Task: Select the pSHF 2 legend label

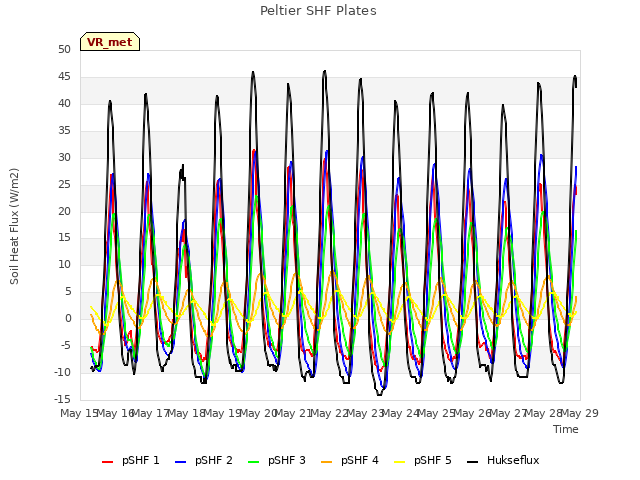Action: coord(214,460)
